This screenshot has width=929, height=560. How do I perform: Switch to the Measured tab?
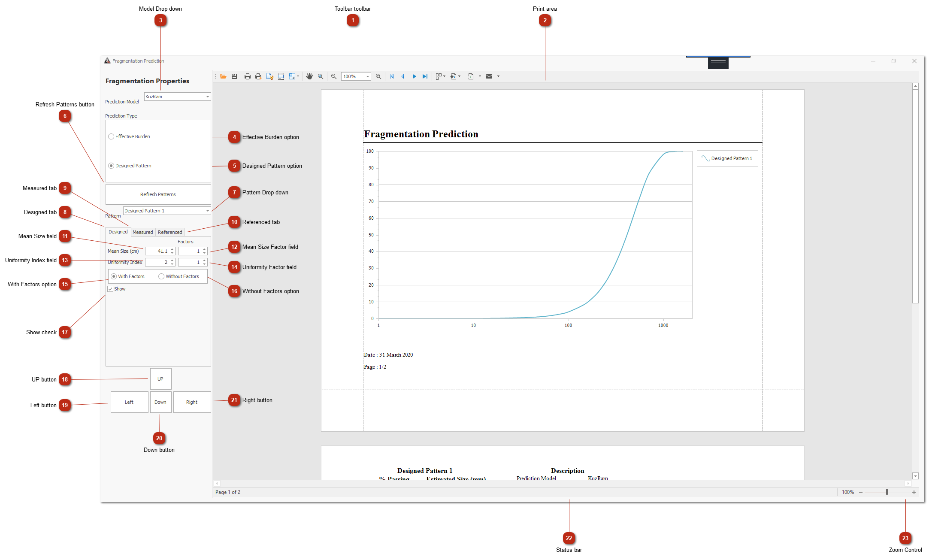coord(142,232)
